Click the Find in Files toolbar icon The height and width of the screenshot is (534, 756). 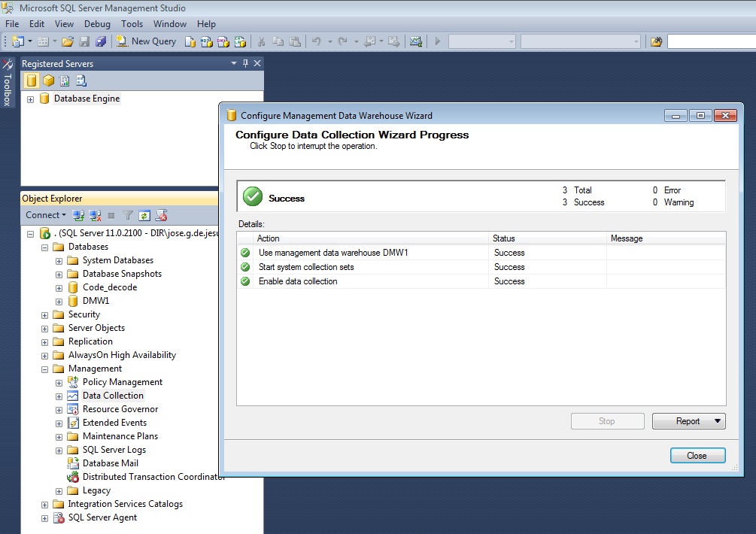point(656,42)
